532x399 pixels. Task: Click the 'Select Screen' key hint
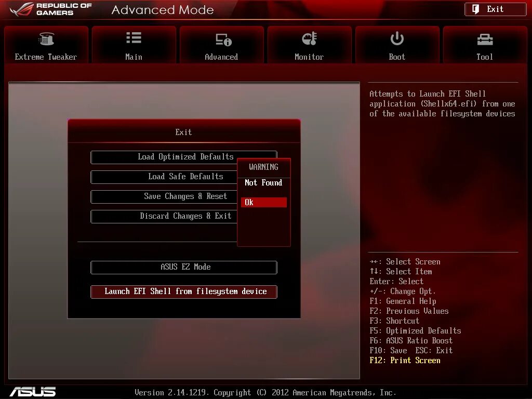(405, 262)
